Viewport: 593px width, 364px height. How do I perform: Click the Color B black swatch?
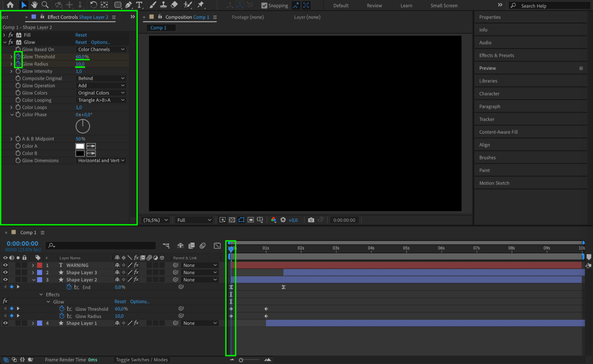point(80,153)
